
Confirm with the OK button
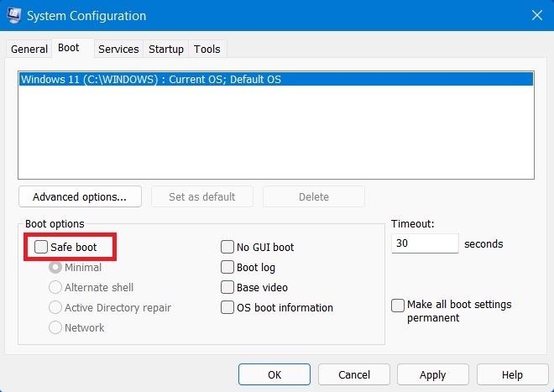(x=274, y=374)
